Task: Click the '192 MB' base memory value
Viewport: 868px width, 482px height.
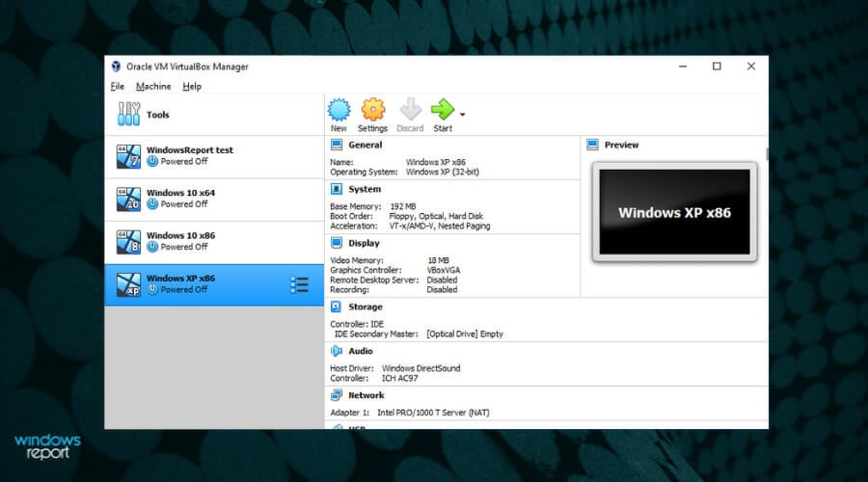Action: point(403,206)
